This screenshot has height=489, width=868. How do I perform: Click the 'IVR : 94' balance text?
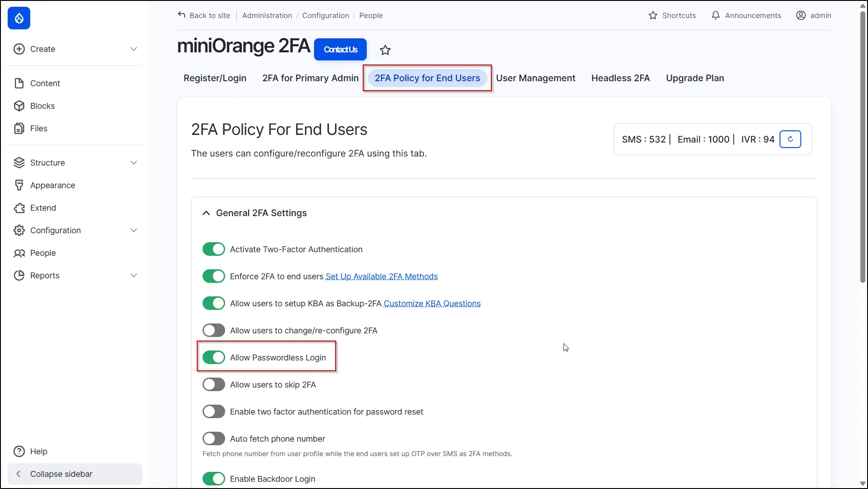coord(757,139)
